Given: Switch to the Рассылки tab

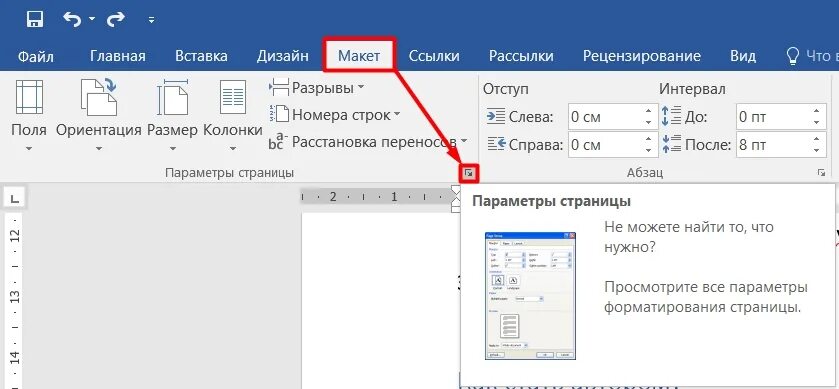Looking at the screenshot, I should (x=521, y=56).
